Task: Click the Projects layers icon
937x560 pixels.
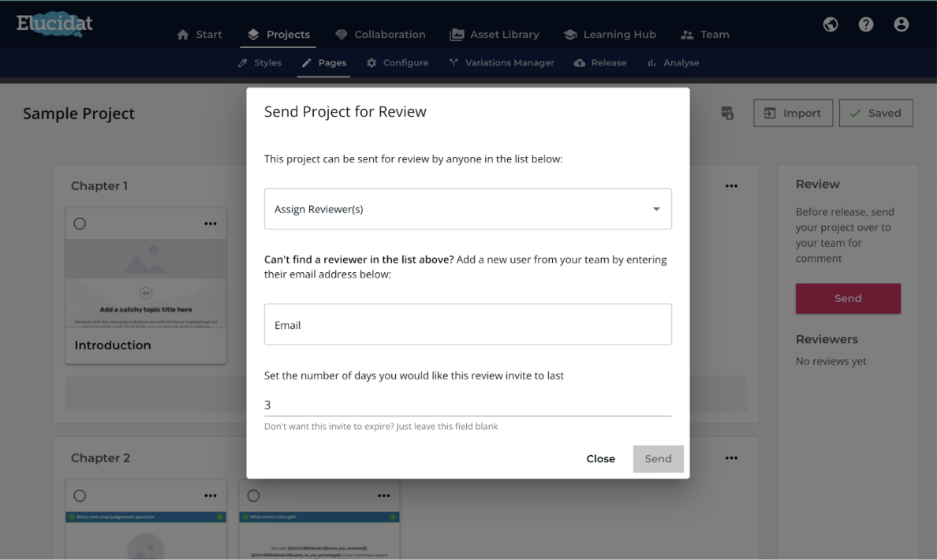Action: point(253,35)
